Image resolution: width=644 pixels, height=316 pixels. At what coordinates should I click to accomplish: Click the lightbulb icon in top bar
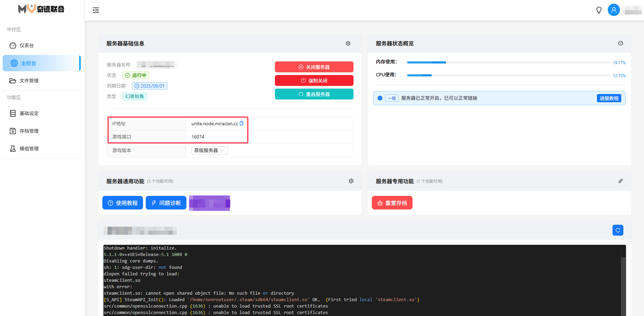[x=599, y=10]
